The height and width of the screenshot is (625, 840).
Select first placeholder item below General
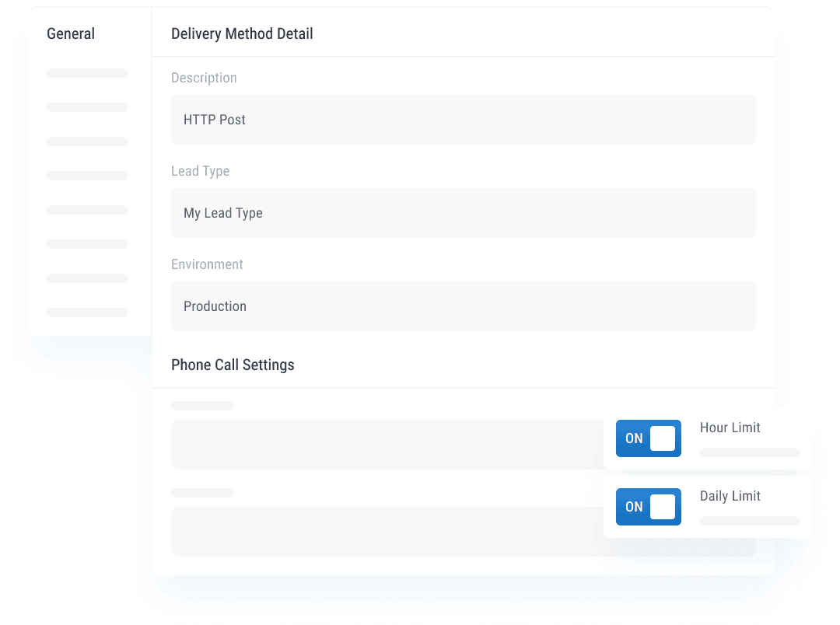(87, 73)
